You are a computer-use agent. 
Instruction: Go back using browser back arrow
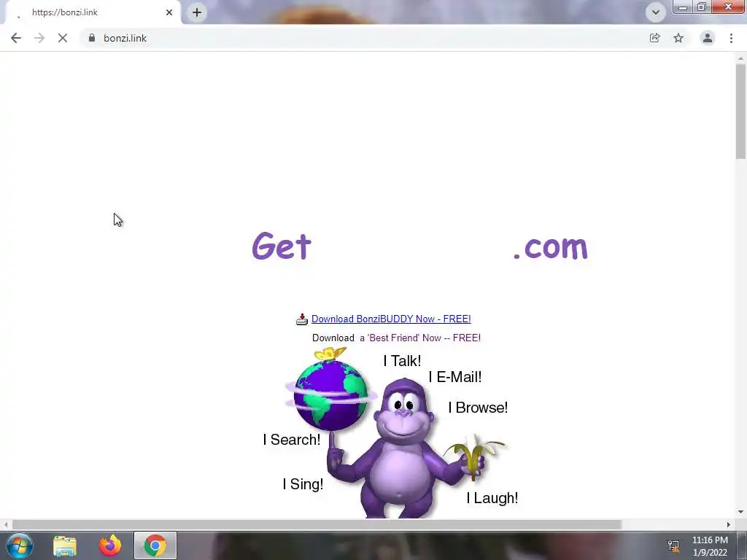[16, 38]
